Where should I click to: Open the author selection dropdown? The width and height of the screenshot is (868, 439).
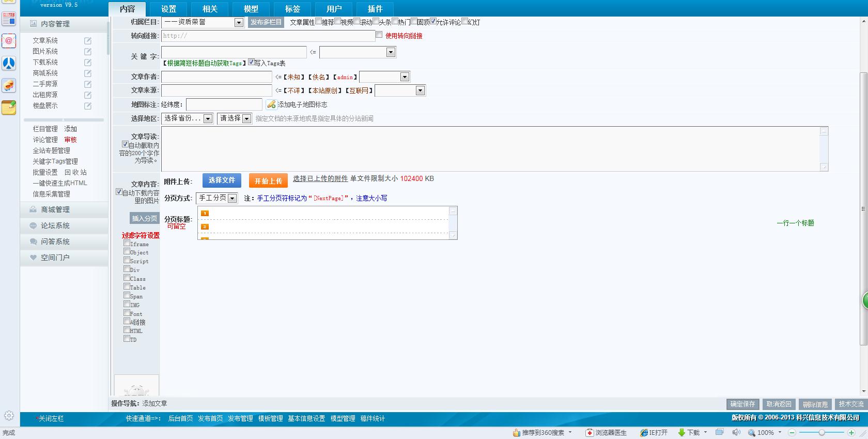pos(384,77)
